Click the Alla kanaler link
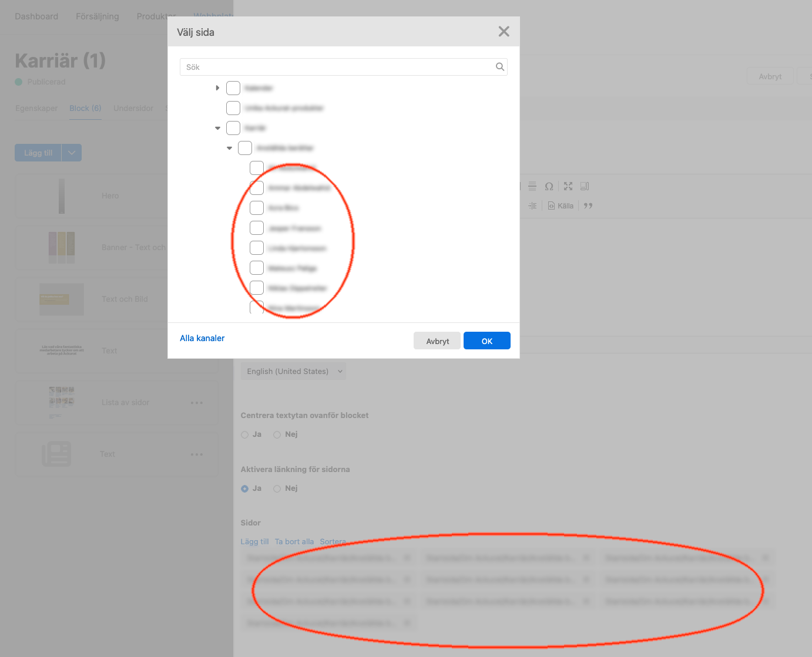 click(x=202, y=338)
